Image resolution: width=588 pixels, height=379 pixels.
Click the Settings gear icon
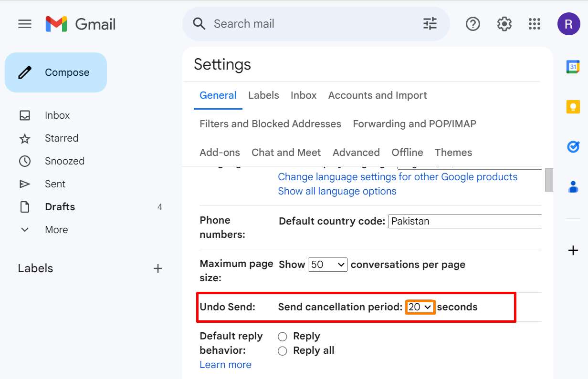[504, 24]
